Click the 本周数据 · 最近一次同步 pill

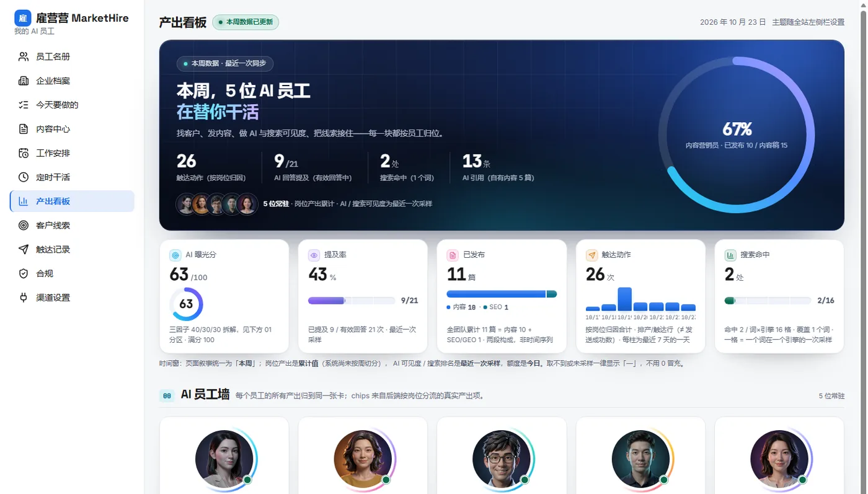[225, 64]
